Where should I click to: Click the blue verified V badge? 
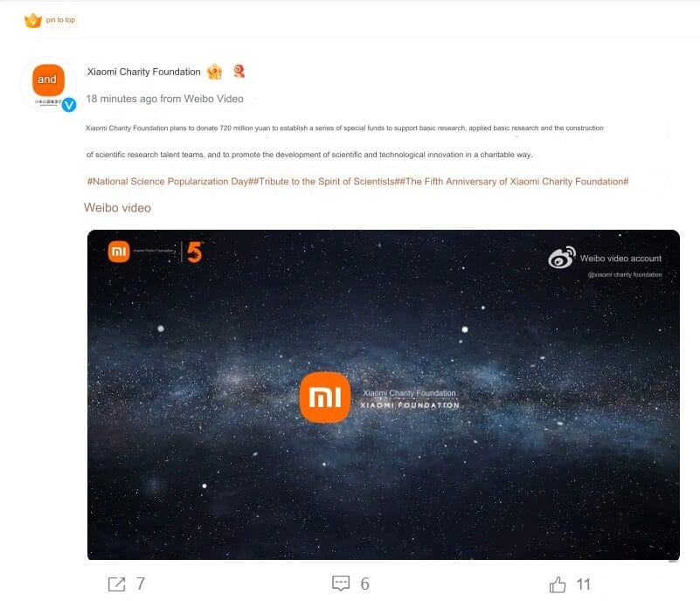69,105
